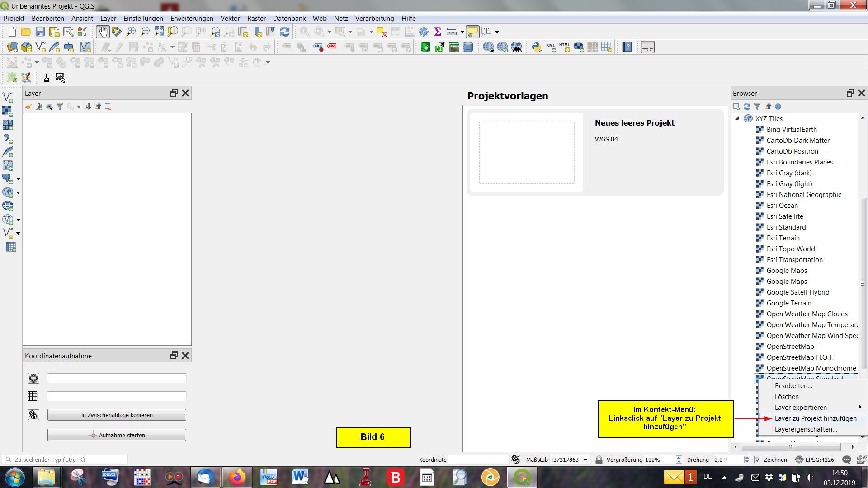Toggle the map tips speech bubble
868x488 pixels.
[x=472, y=32]
